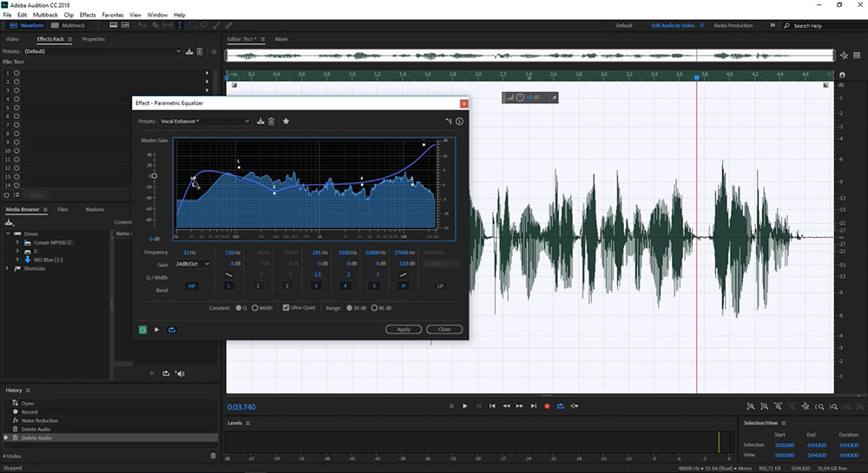868x473 pixels.
Task: Delete effects rack preset trash icon
Action: (x=200, y=51)
